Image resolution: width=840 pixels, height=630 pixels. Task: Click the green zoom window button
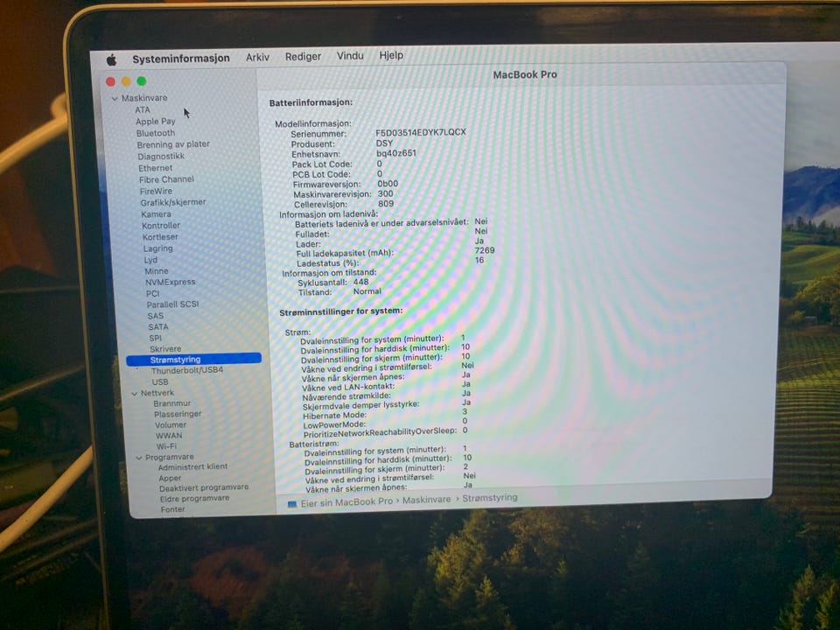coord(142,80)
